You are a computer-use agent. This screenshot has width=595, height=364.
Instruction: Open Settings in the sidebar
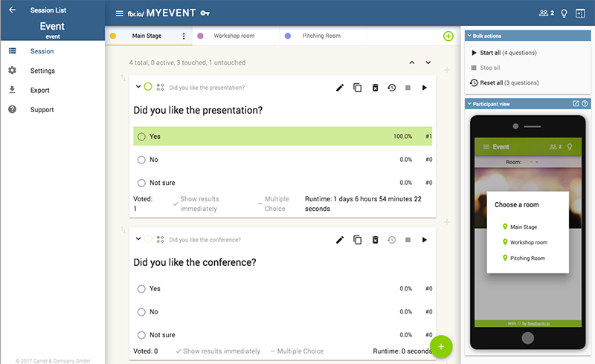(x=42, y=71)
